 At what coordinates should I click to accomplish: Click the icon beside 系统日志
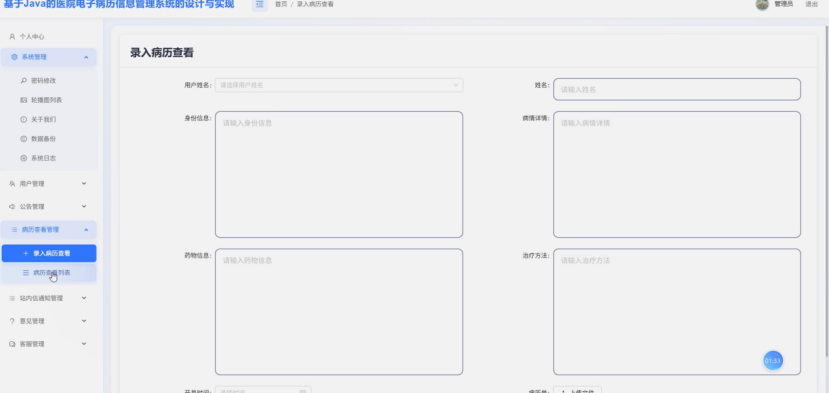(x=23, y=158)
